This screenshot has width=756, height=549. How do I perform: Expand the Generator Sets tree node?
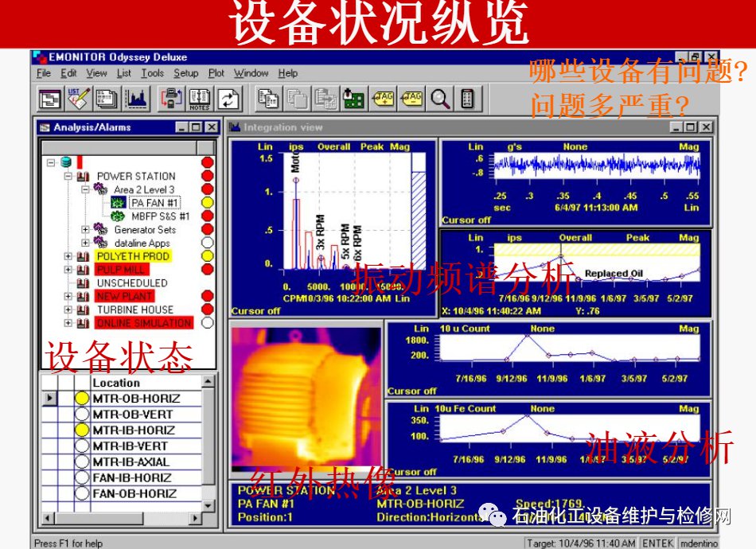(x=85, y=230)
